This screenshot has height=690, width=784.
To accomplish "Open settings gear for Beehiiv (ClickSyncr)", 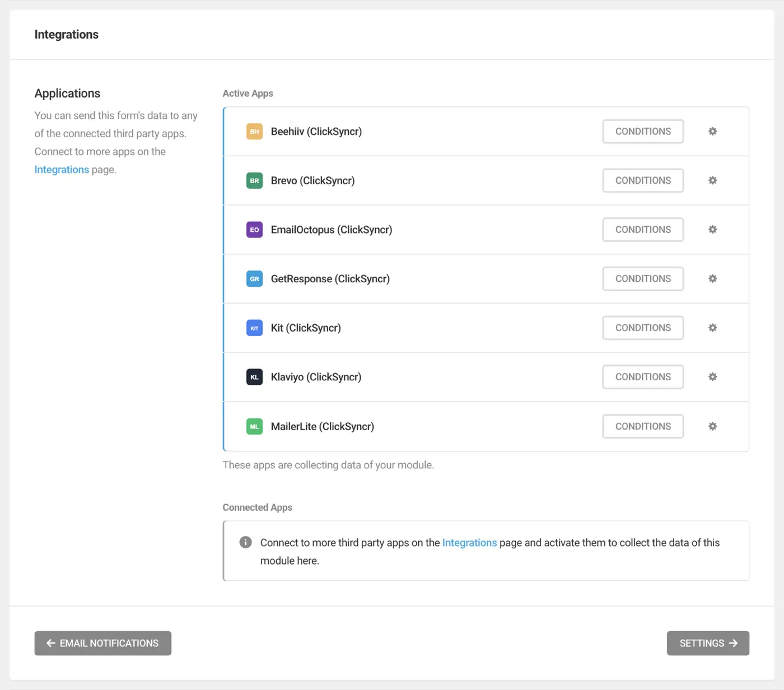I will coord(712,131).
